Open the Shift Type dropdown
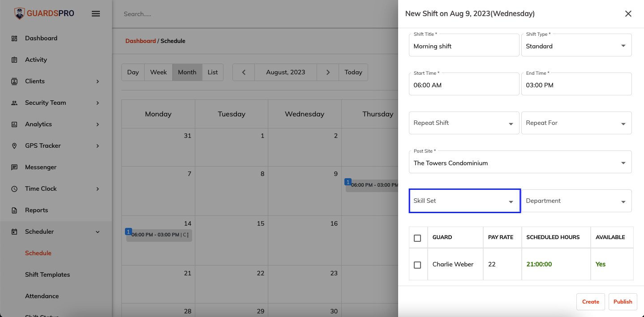The image size is (644, 317). point(576,45)
